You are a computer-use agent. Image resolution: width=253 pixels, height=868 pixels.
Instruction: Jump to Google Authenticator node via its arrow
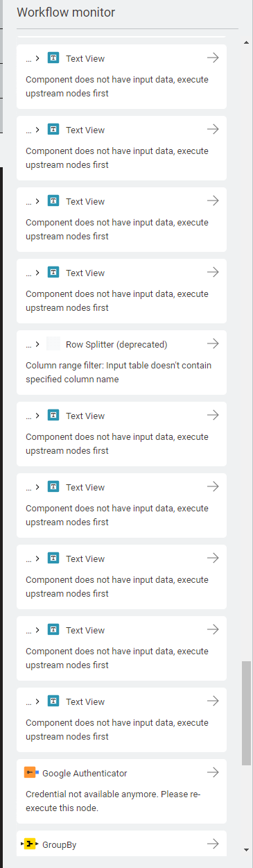[x=213, y=772]
